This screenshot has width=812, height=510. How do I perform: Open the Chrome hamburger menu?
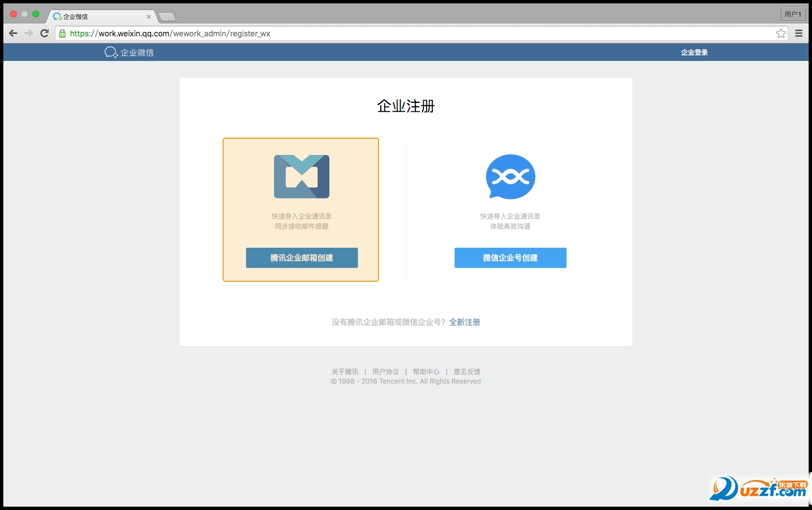tap(799, 34)
